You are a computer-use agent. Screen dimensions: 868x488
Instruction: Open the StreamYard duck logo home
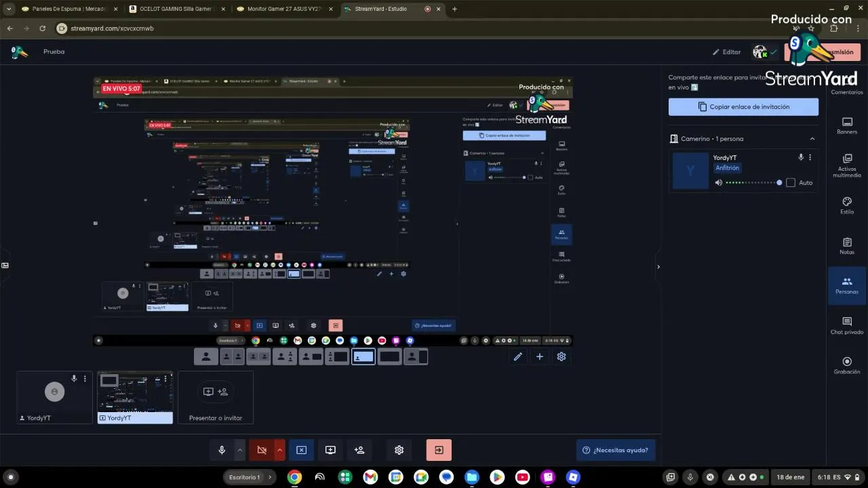(x=20, y=52)
